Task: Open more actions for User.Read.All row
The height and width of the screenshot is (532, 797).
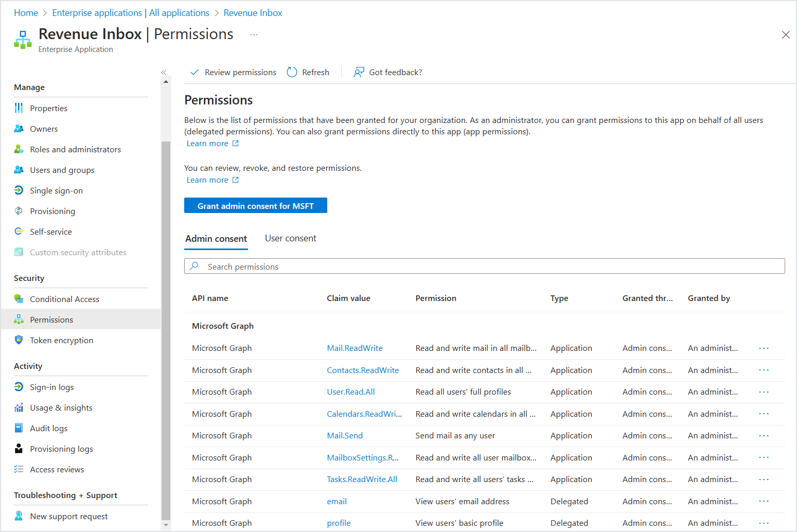Action: (764, 392)
